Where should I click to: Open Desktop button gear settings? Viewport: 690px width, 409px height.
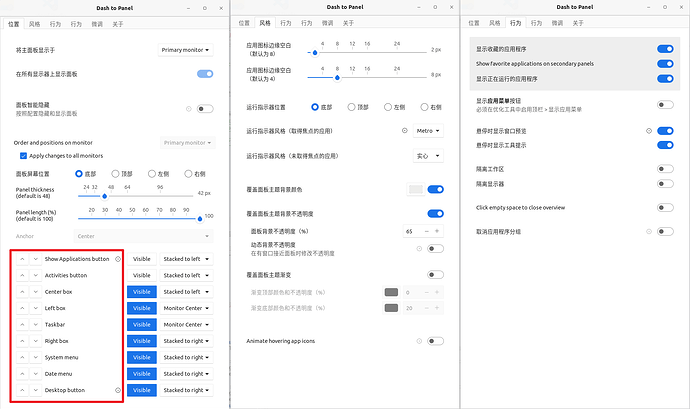tap(118, 390)
